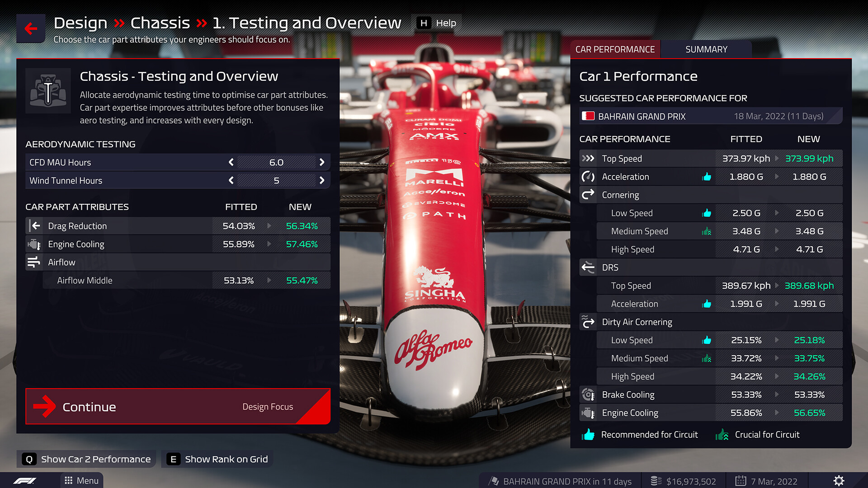Click the Engine Cooling part icon
Screen dimensions: 868x488
[34, 244]
